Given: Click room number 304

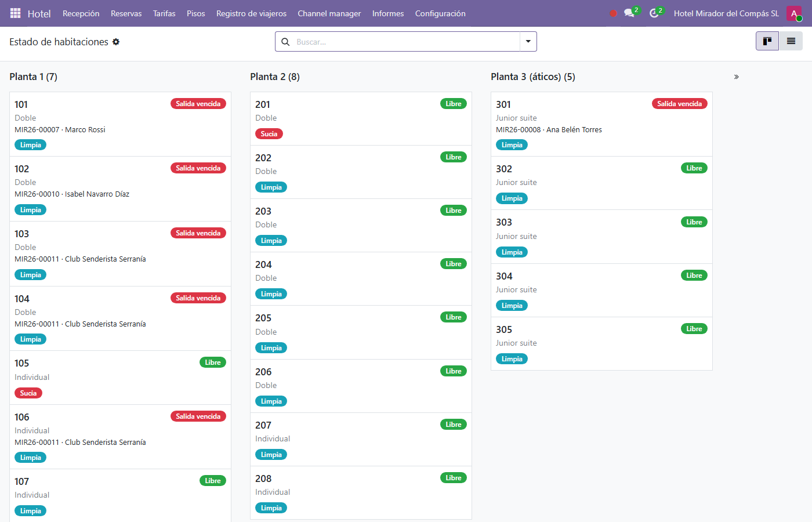Looking at the screenshot, I should [504, 276].
